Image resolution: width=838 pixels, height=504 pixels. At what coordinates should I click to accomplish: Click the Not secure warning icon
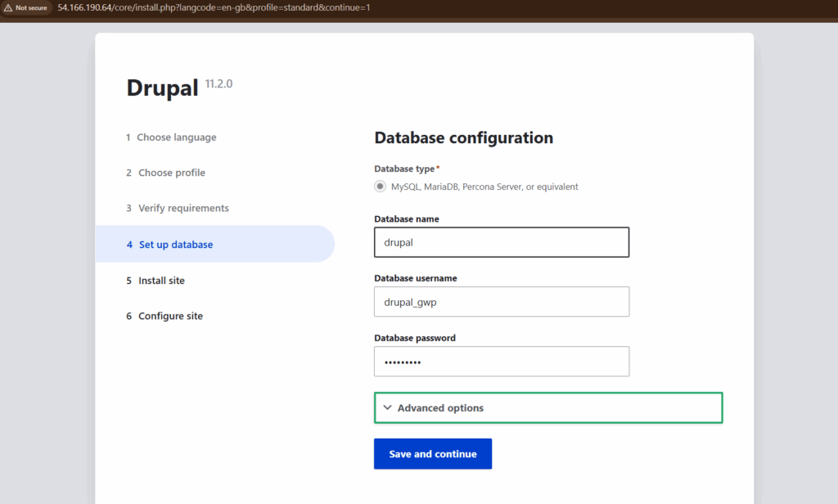click(x=8, y=8)
